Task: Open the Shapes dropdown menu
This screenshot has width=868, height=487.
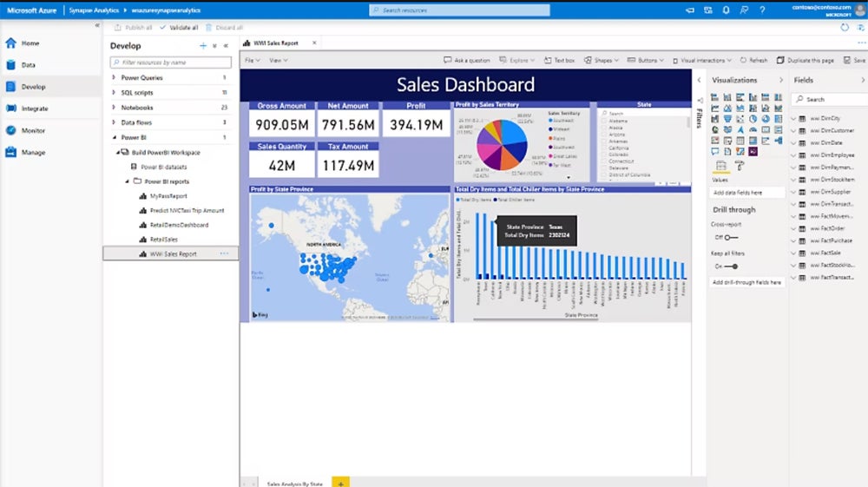Action: click(x=602, y=60)
